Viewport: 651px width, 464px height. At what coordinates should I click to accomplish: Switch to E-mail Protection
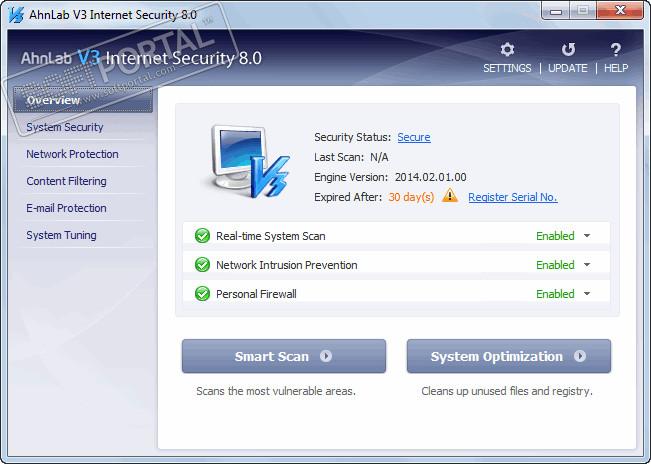click(66, 208)
